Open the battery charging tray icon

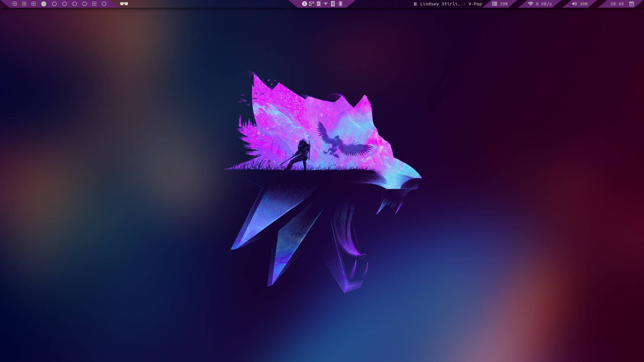point(340,4)
